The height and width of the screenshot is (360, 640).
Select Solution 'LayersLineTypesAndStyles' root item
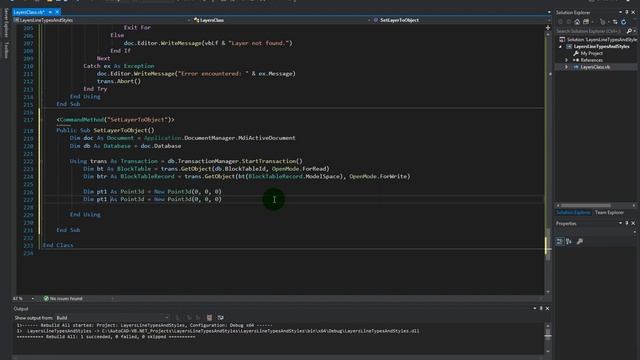point(598,40)
